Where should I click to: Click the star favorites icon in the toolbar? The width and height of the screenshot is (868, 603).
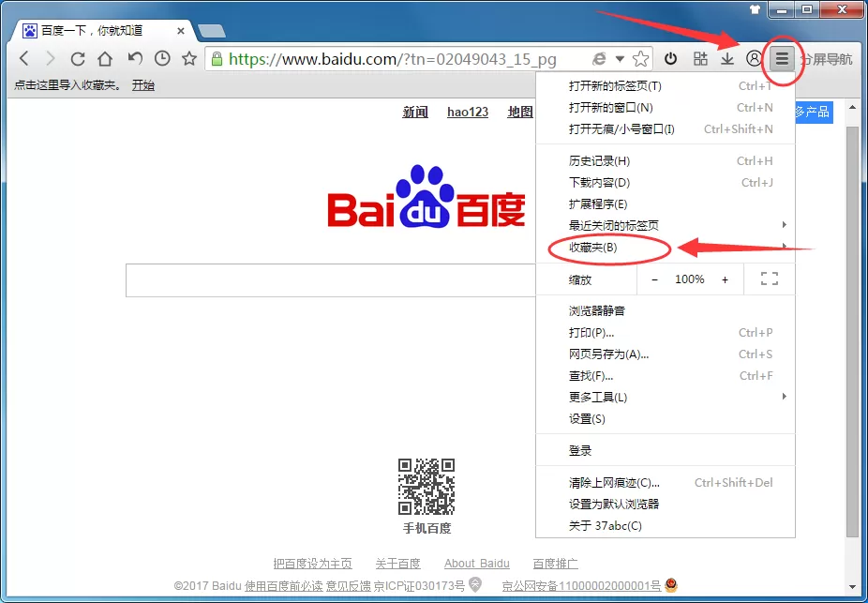coord(189,58)
